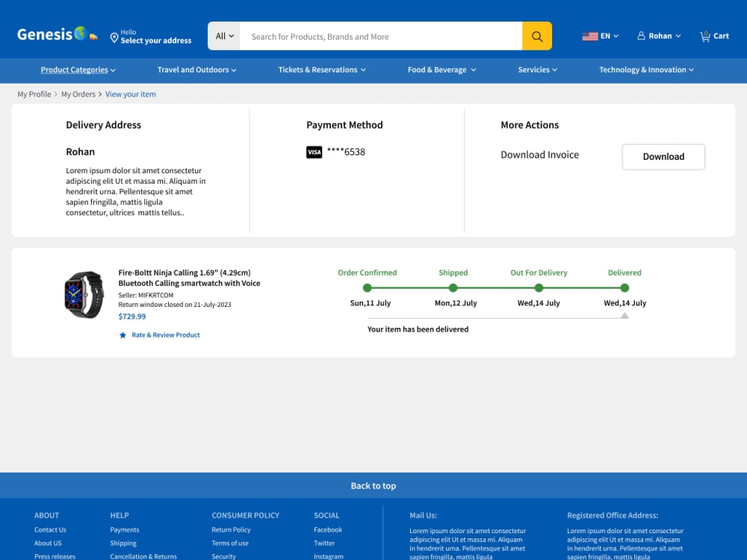Viewport: 747px width, 560px height.
Task: Expand the Servicies menu
Action: click(x=537, y=70)
